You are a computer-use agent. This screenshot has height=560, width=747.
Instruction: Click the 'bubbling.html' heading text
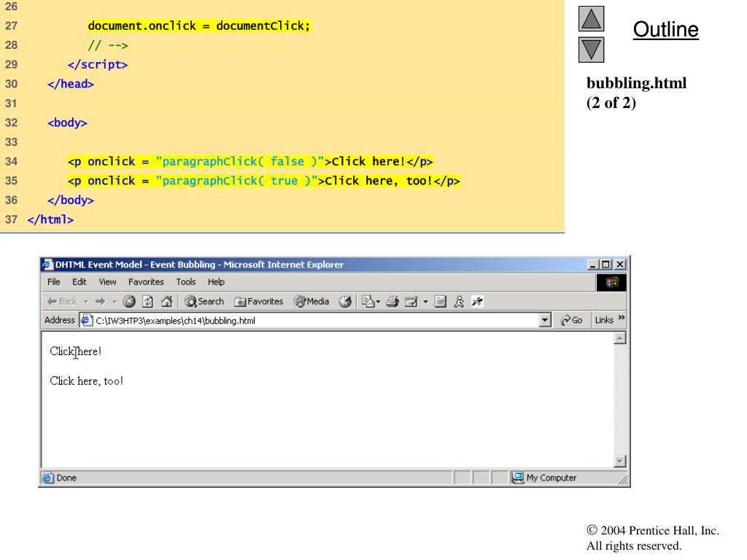(x=636, y=83)
